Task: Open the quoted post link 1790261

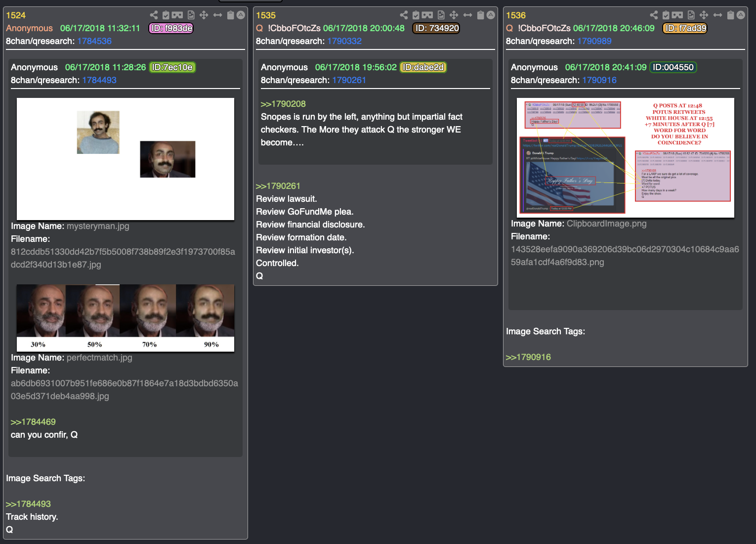Action: point(349,80)
